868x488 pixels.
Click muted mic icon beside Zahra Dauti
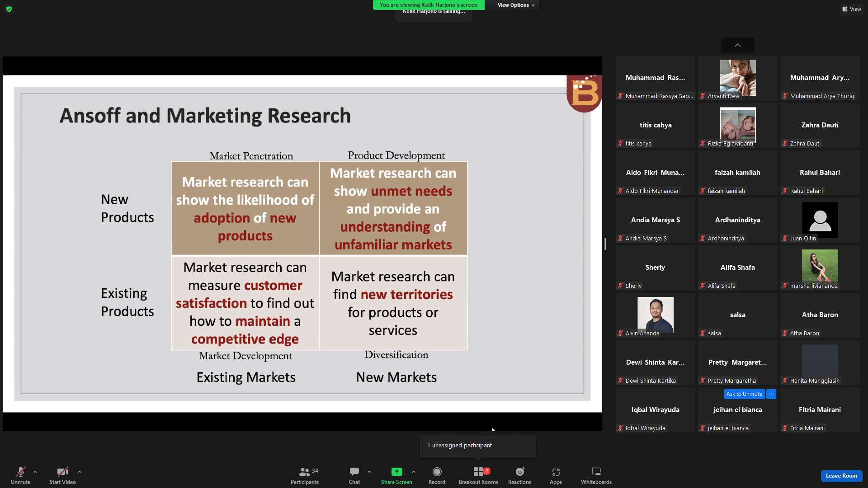click(x=785, y=143)
